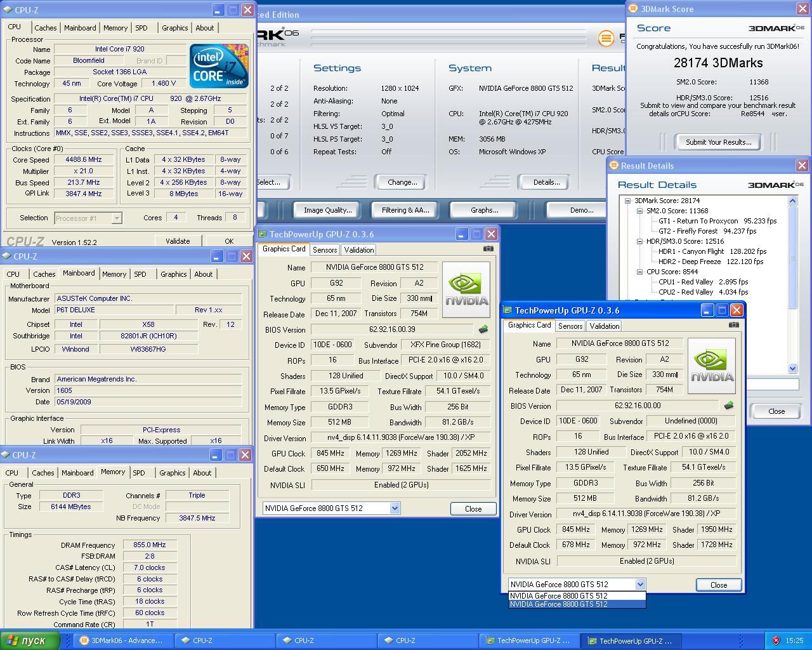
Task: Open the Start (пуск) button
Action: (30, 640)
